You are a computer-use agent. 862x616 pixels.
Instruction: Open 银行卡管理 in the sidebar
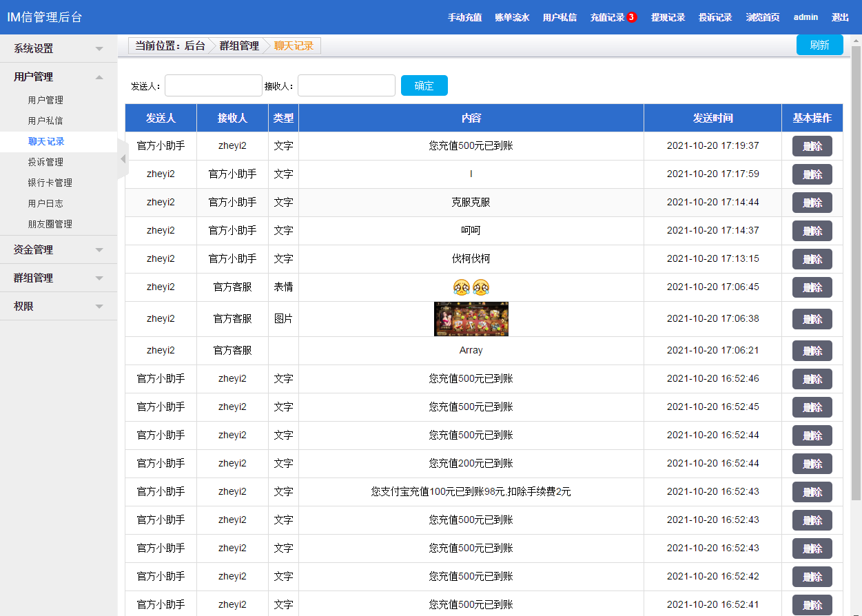[x=50, y=183]
